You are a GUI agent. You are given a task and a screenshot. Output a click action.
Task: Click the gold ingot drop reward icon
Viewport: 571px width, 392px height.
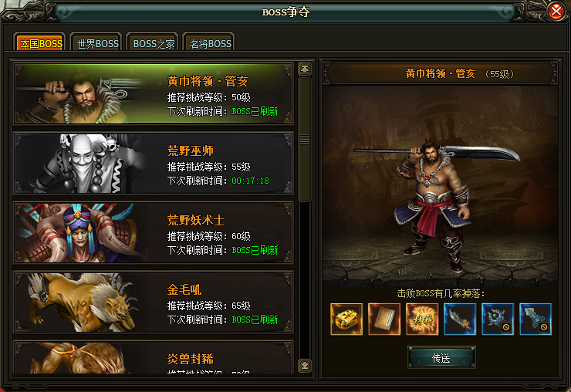tap(346, 319)
